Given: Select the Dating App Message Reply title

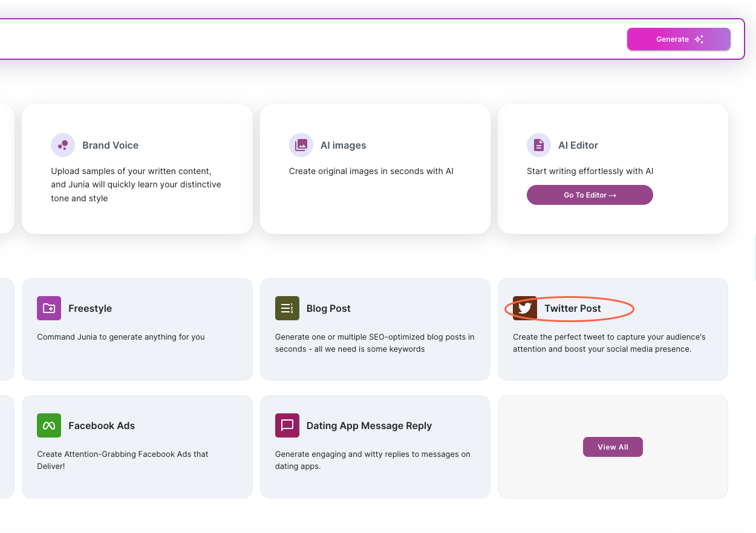Looking at the screenshot, I should tap(369, 425).
